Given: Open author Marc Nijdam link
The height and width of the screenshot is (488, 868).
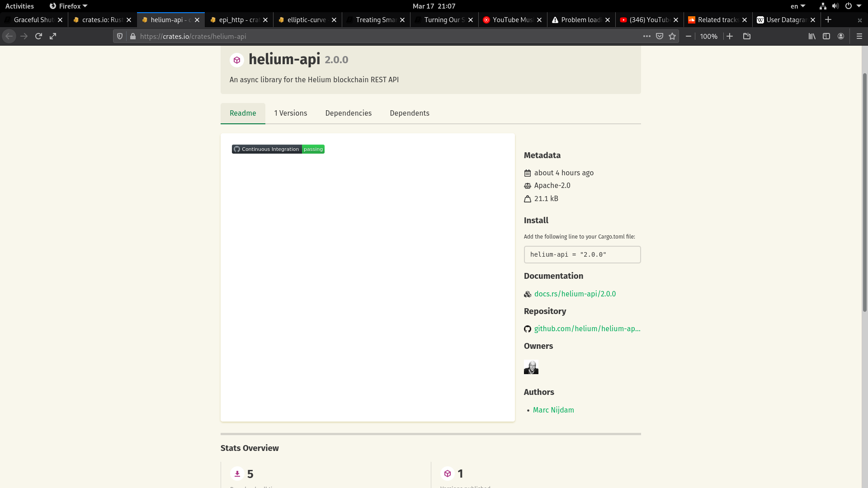Looking at the screenshot, I should [x=553, y=410].
